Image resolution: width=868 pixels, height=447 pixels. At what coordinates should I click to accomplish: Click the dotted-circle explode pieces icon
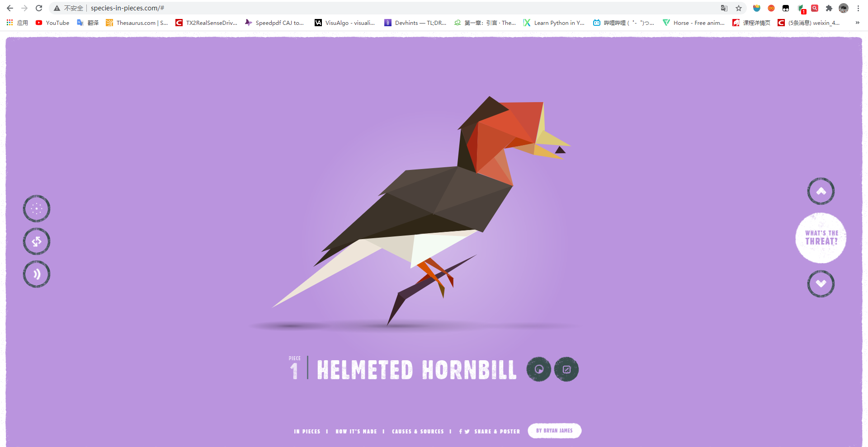click(x=37, y=209)
